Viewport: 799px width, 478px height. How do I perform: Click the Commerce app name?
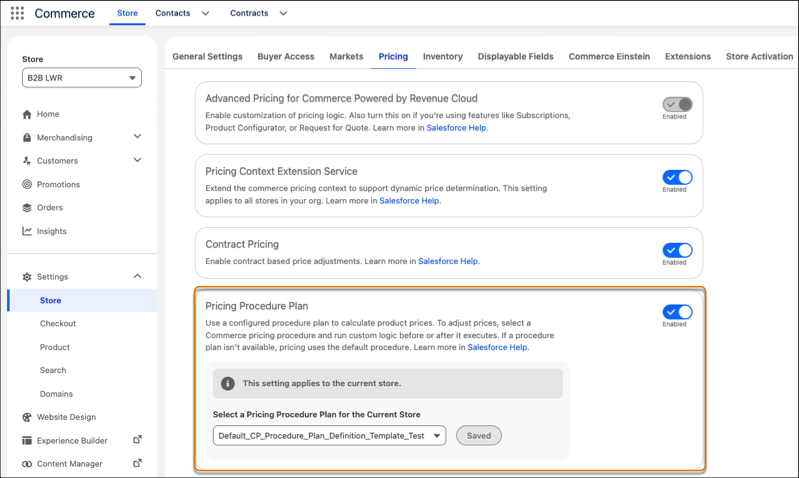click(x=65, y=14)
